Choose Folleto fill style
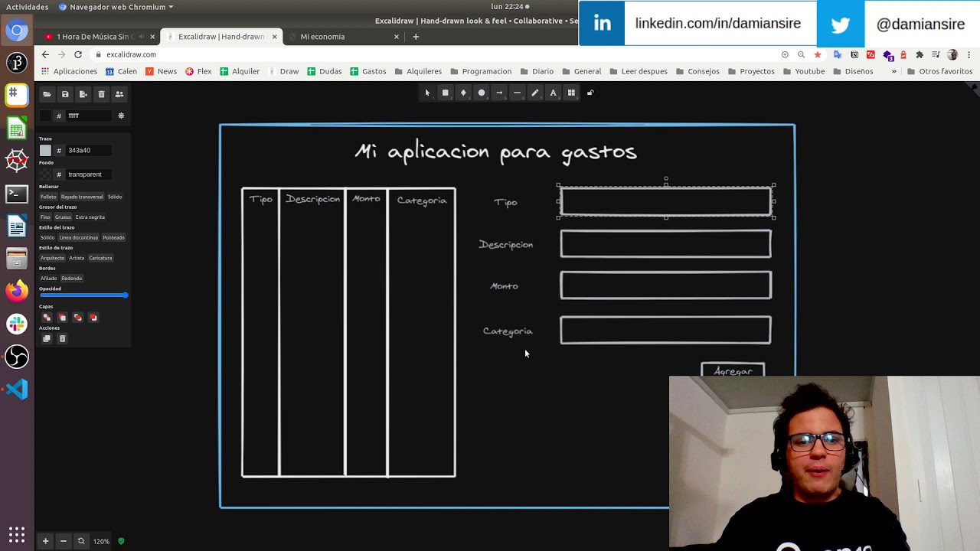The height and width of the screenshot is (551, 980). point(48,197)
